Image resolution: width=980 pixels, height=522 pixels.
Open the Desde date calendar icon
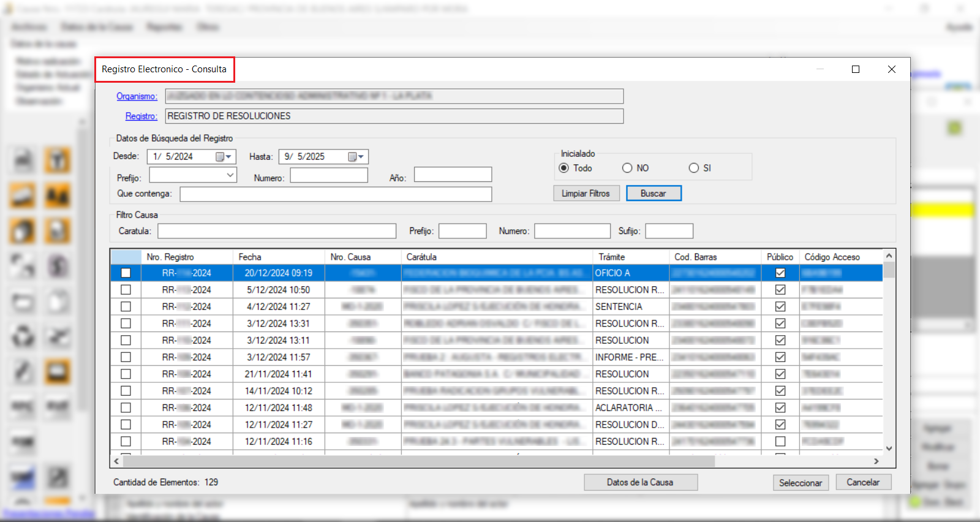click(220, 157)
